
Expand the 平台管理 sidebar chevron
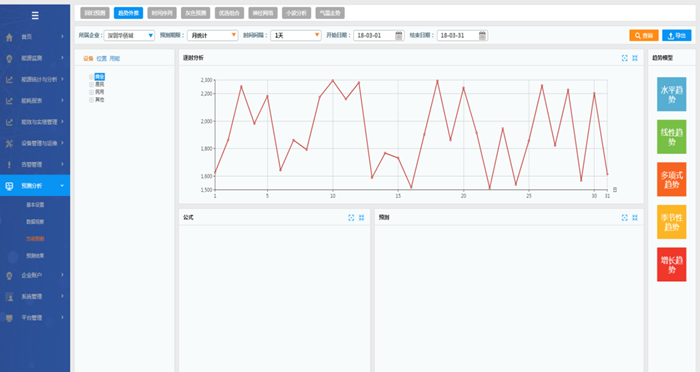[x=62, y=318]
